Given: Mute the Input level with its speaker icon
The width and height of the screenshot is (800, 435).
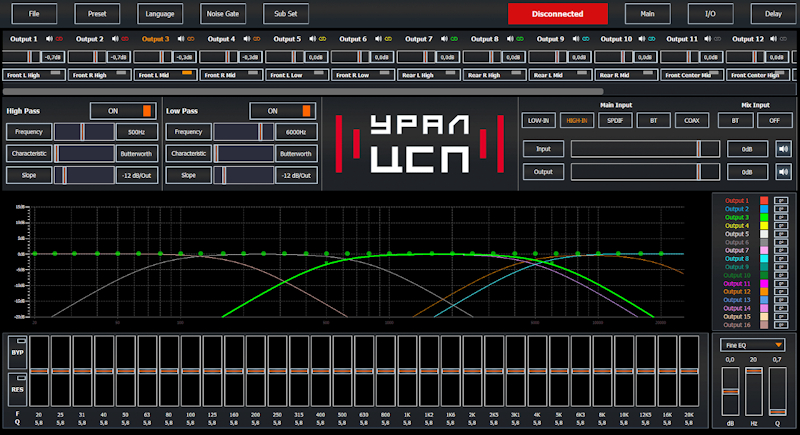Looking at the screenshot, I should click(782, 148).
